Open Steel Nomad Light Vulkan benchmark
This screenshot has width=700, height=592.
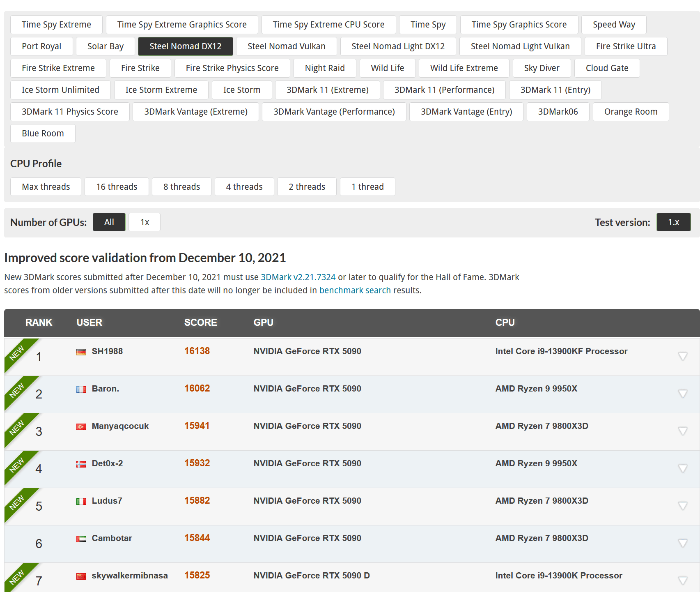(521, 46)
